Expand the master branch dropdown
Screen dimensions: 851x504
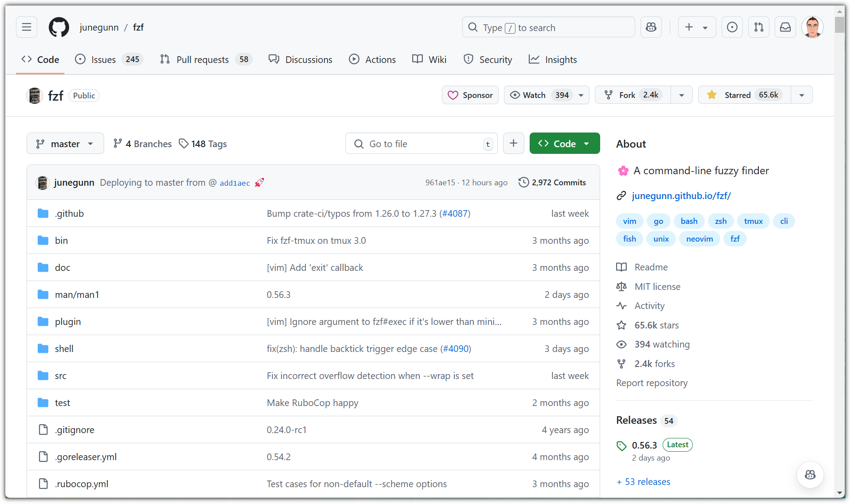[65, 144]
